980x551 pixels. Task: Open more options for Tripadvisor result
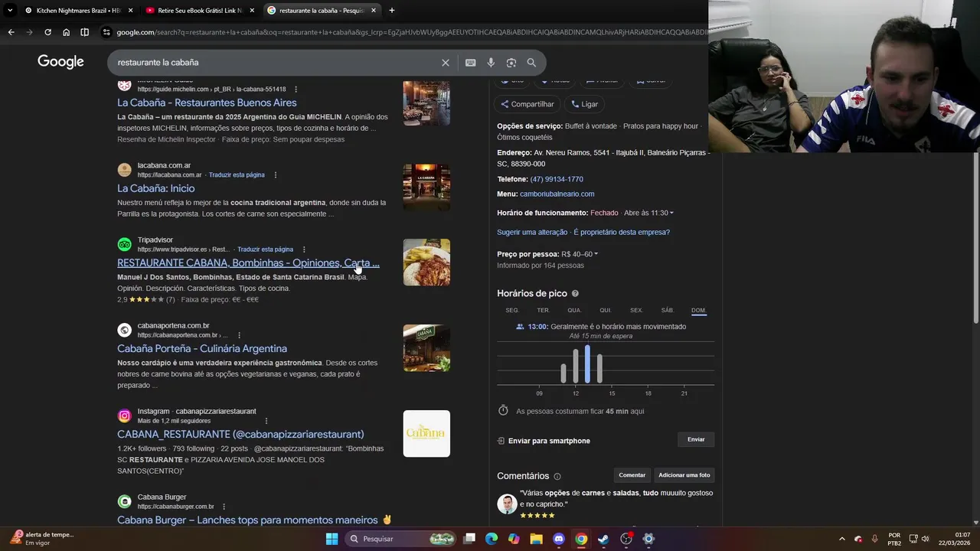point(304,249)
